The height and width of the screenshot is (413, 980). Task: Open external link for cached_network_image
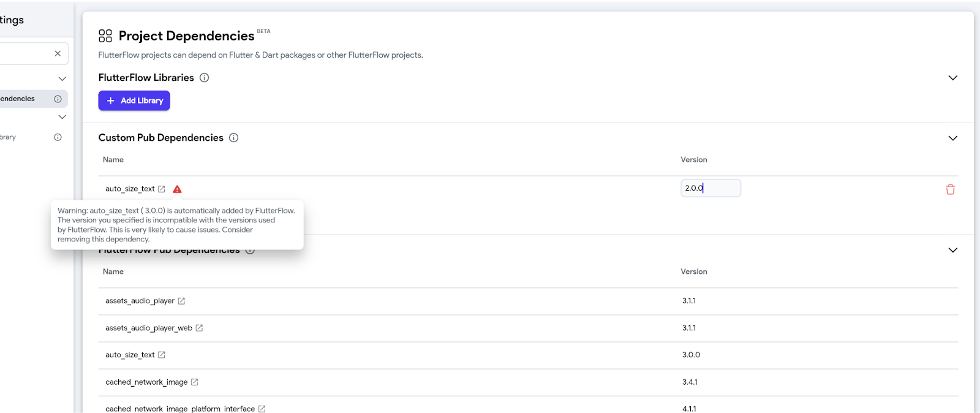(195, 382)
